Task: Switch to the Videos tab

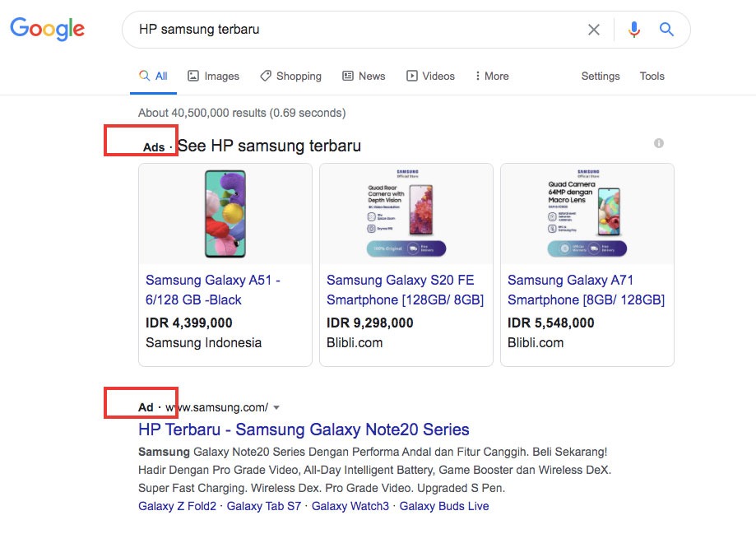Action: click(x=430, y=77)
